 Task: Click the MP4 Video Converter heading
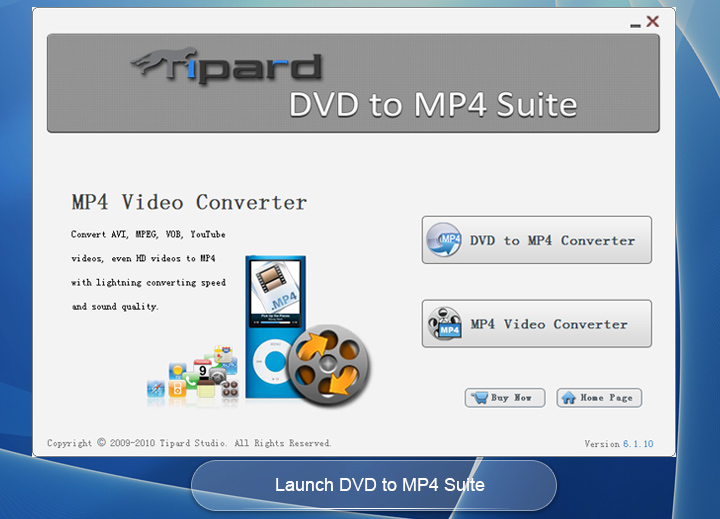[189, 202]
